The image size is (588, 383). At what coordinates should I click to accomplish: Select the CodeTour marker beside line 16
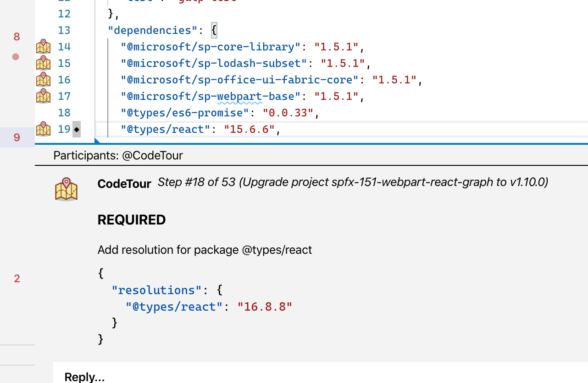43,79
